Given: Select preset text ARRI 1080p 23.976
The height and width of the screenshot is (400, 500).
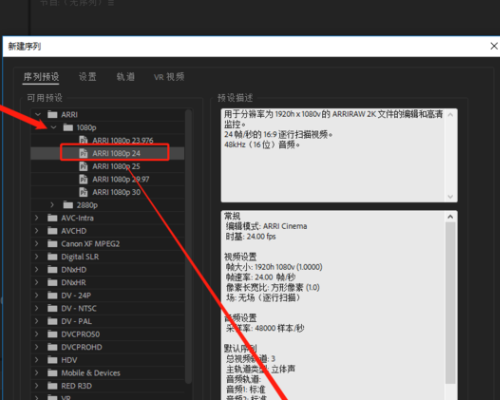Looking at the screenshot, I should tap(123, 140).
